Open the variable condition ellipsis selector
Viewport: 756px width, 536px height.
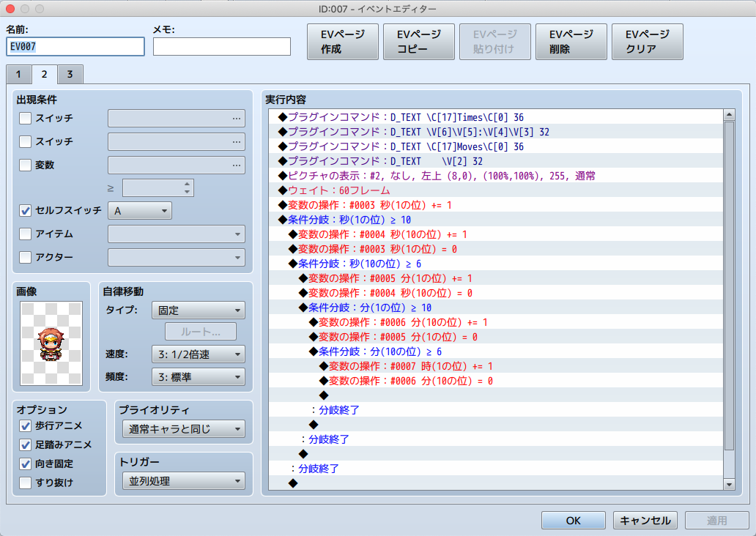tap(177, 165)
